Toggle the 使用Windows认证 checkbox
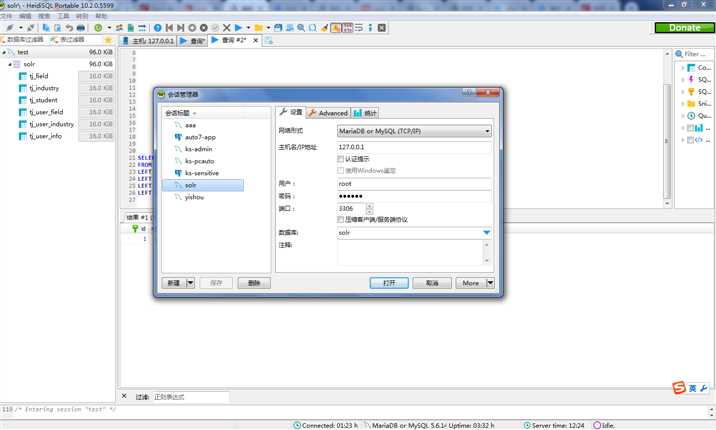716x430 pixels. [341, 171]
